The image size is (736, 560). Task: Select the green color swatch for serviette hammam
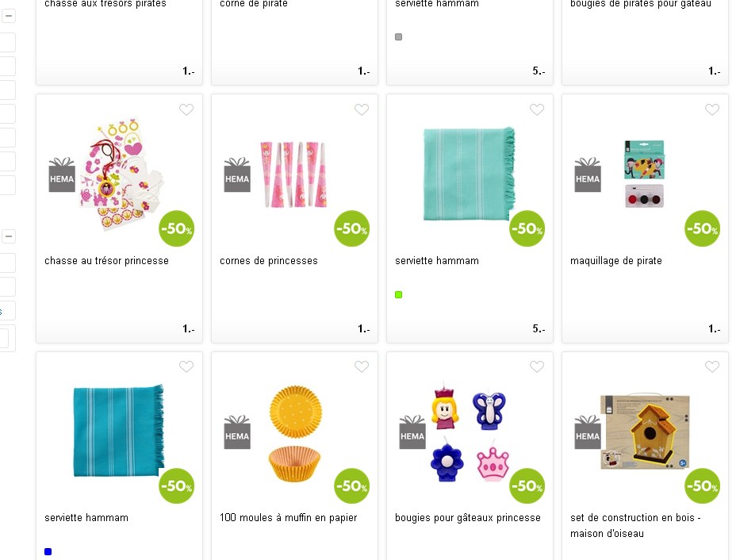(x=398, y=295)
